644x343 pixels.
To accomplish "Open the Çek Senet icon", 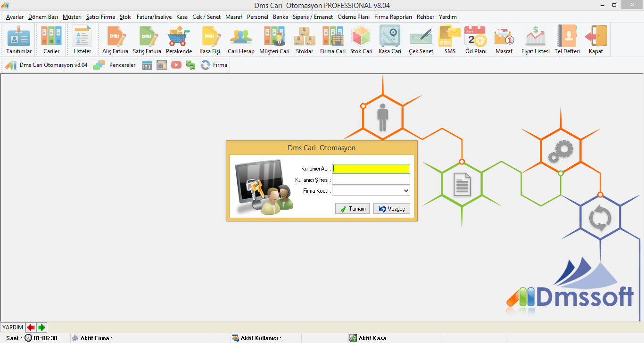I will click(421, 36).
